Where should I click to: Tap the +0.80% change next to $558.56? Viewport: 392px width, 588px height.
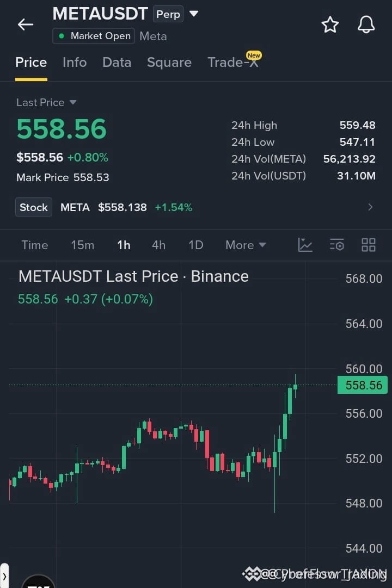point(88,158)
